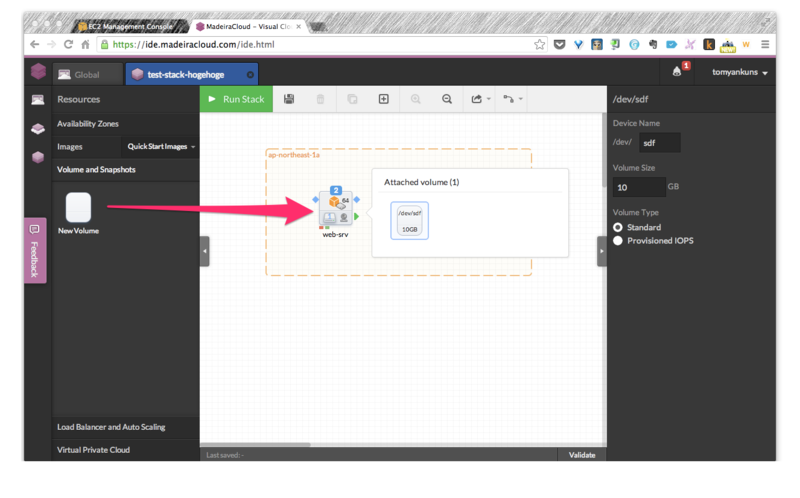Image resolution: width=800 pixels, height=498 pixels.
Task: Click the canvas horizontal scrollbar
Action: 255,444
